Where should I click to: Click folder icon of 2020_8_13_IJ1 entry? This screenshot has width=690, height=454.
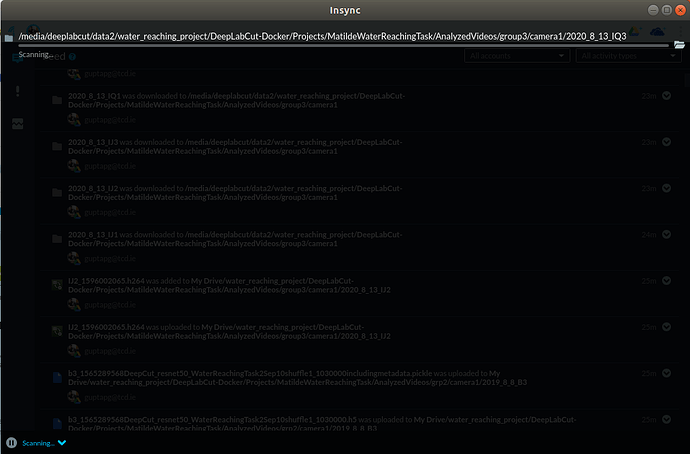tap(57, 239)
